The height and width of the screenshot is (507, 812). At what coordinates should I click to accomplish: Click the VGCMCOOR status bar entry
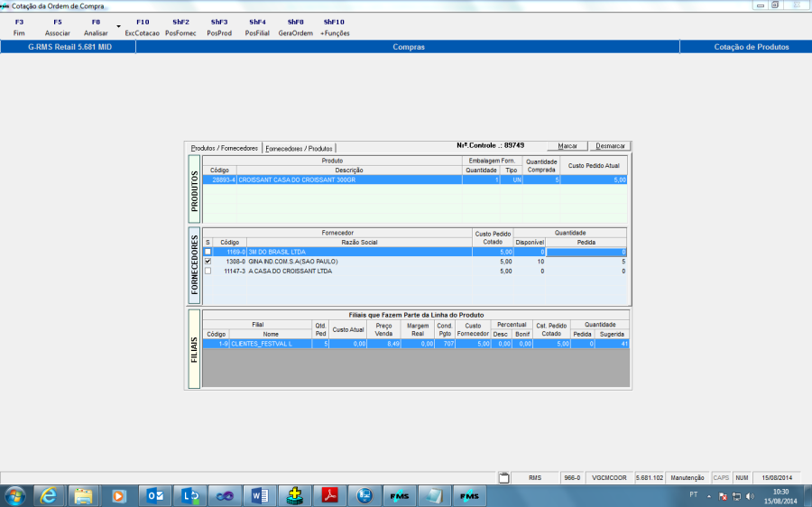pyautogui.click(x=609, y=478)
